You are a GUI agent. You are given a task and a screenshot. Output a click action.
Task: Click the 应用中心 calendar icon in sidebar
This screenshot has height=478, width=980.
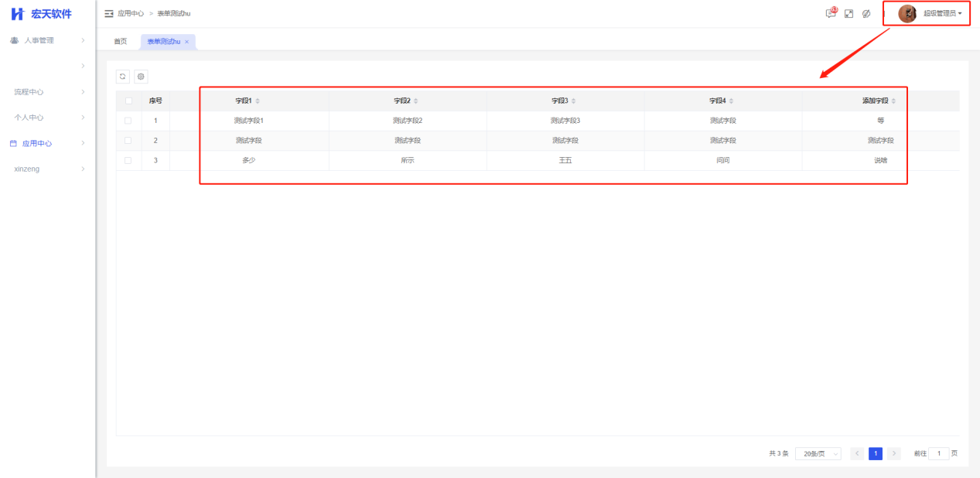tap(13, 144)
